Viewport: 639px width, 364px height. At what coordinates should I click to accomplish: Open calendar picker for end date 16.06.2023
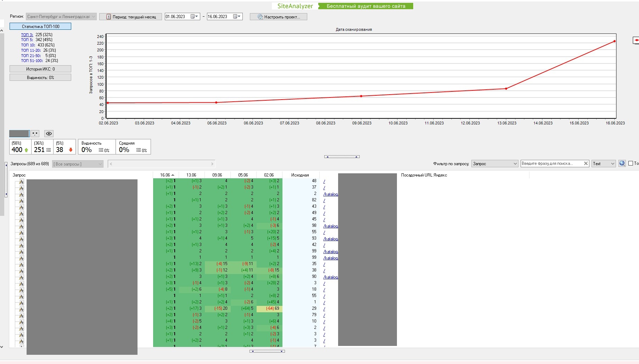pos(237,17)
